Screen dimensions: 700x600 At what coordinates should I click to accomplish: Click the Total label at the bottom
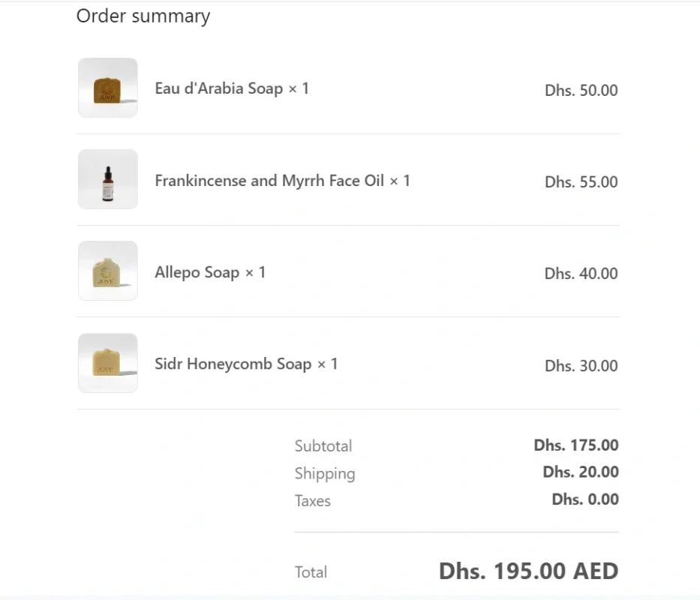(311, 571)
